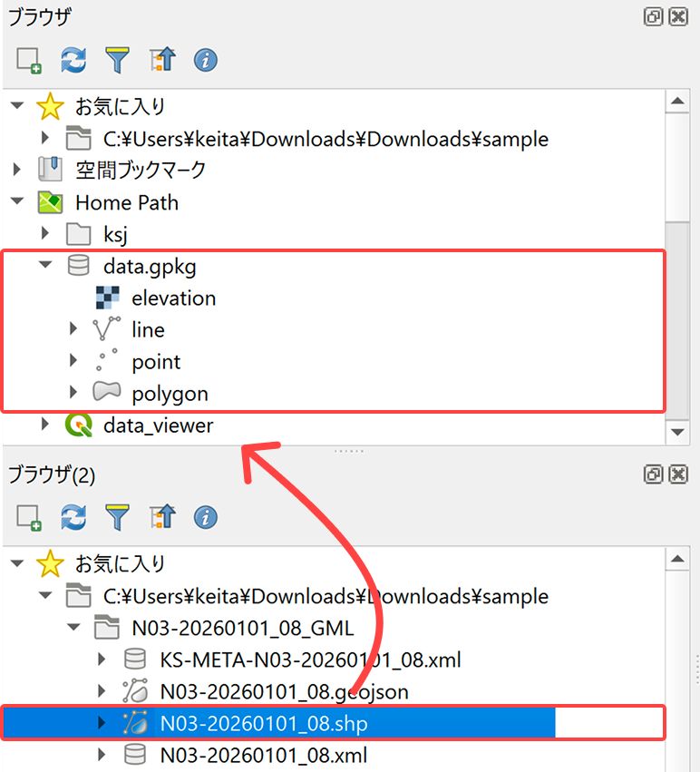Undock the Browser(2) panel
Image resolution: width=700 pixels, height=772 pixels.
pyautogui.click(x=653, y=474)
